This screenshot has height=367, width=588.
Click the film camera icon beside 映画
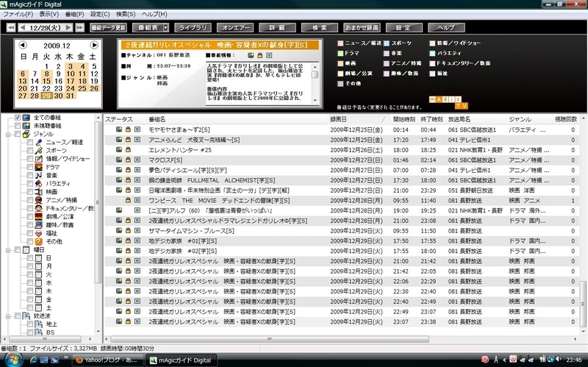[x=39, y=192]
